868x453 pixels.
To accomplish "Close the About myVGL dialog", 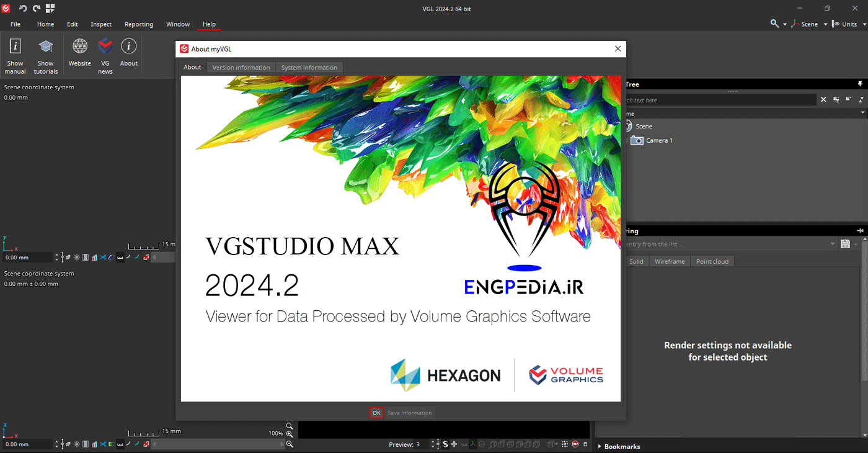I will point(618,48).
